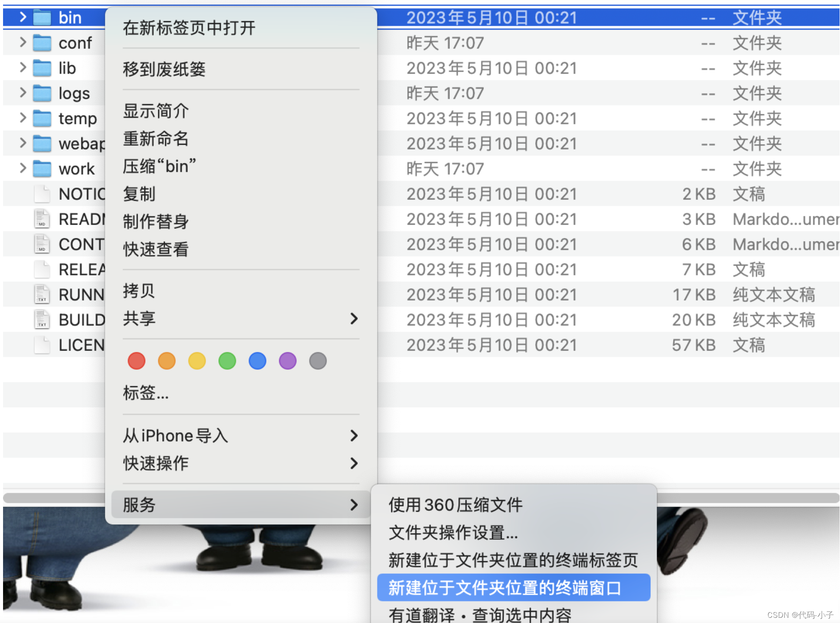The image size is (840, 623).
Task: Expand the conf folder disclosure arrow
Action: click(x=23, y=43)
